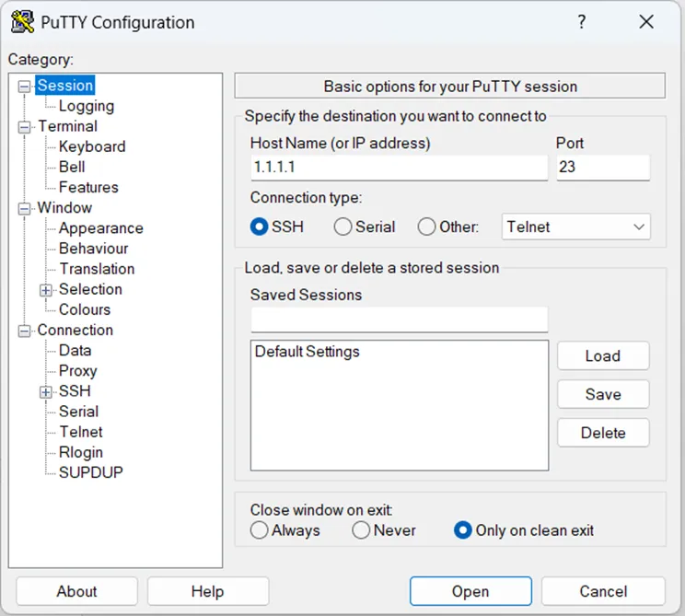Open Connection category in tree
The height and width of the screenshot is (616, 685).
pos(75,330)
